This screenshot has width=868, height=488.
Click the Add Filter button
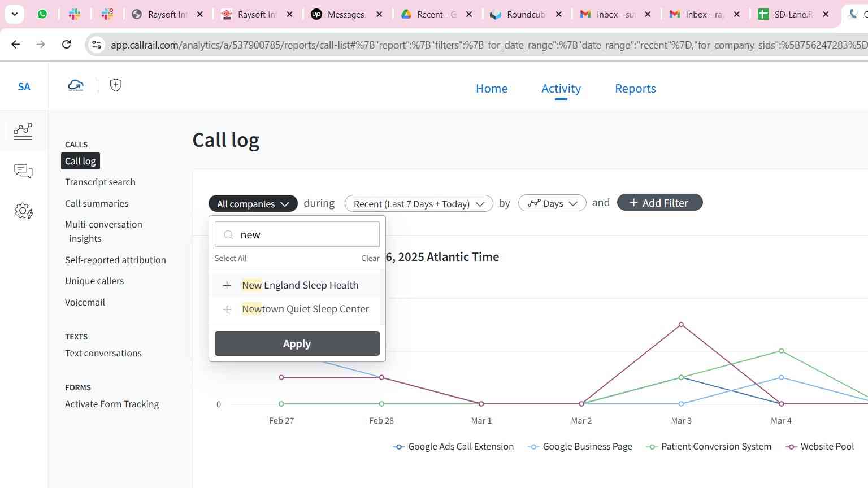pos(659,203)
